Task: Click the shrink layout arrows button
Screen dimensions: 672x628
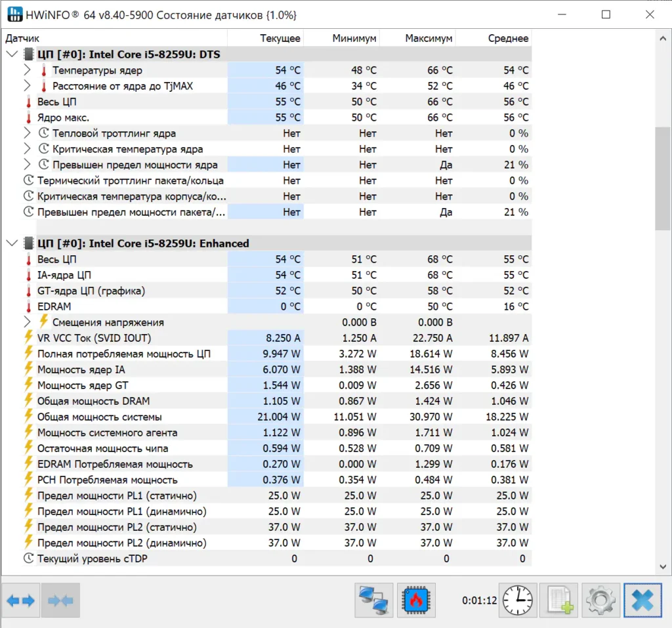Action: coord(60,600)
